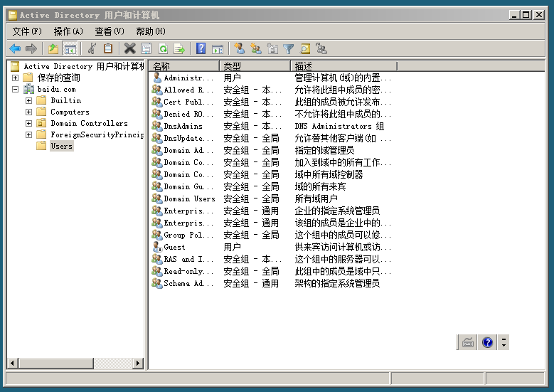Click tree pane scroll right arrow
Viewport: 554px width, 392px height.
[138, 363]
